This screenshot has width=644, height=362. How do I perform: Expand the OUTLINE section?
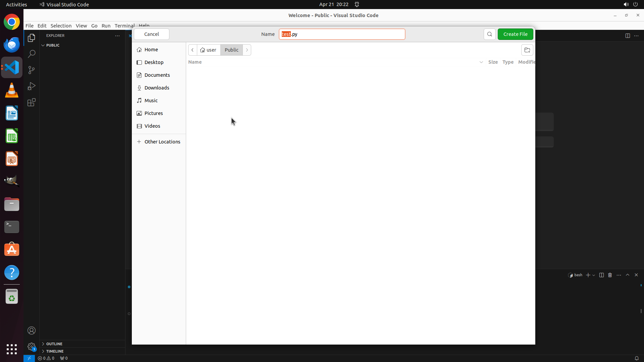[54, 344]
